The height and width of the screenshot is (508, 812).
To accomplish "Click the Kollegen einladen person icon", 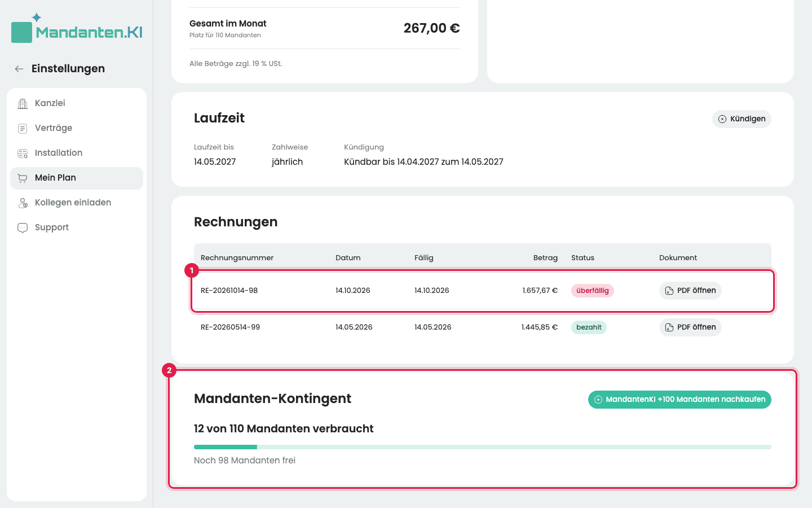I will pyautogui.click(x=23, y=203).
